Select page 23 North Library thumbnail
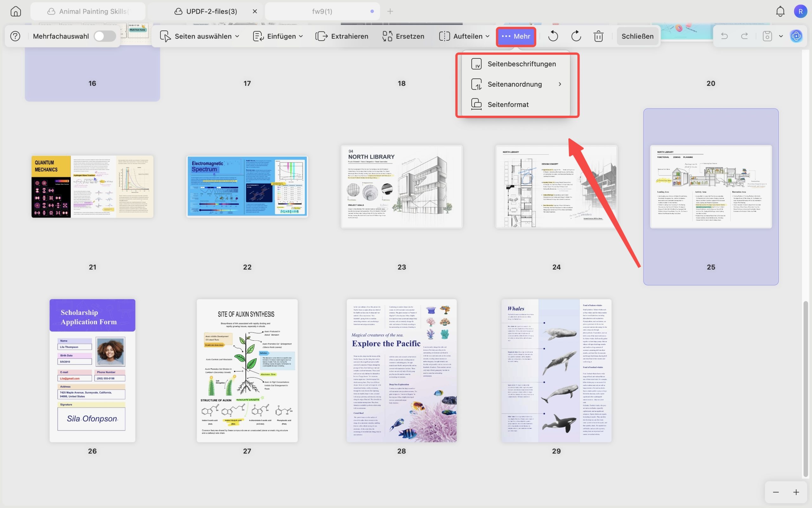The width and height of the screenshot is (812, 508). pos(402,186)
